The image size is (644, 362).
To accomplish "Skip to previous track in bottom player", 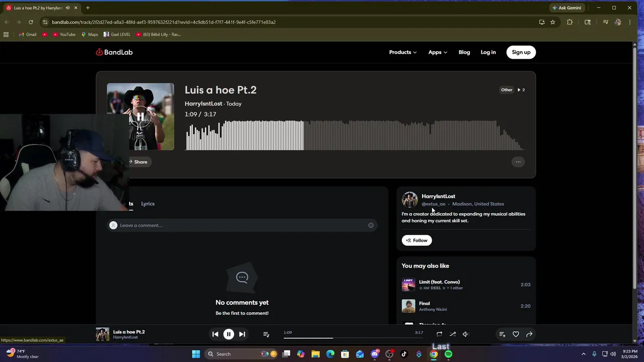I will 215,334.
